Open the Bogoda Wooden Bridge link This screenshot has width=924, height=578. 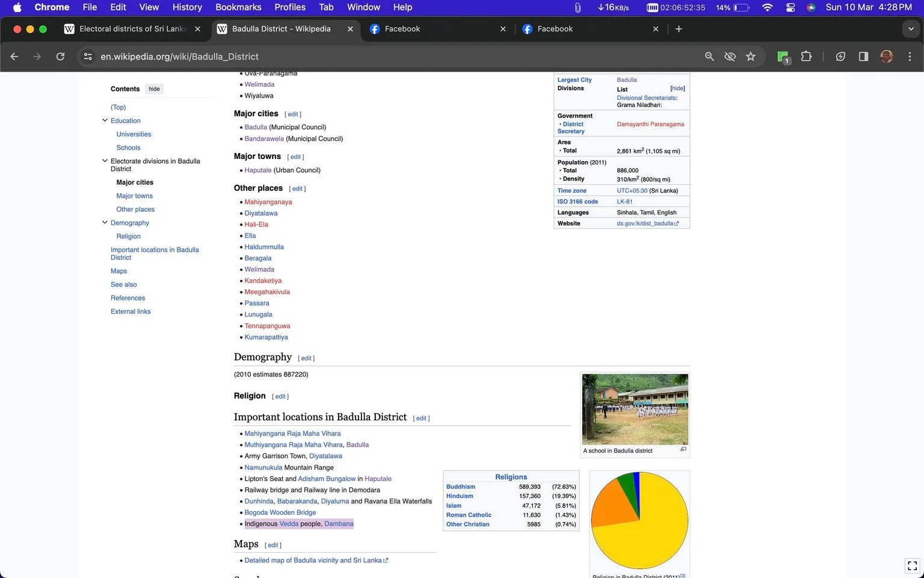click(280, 512)
